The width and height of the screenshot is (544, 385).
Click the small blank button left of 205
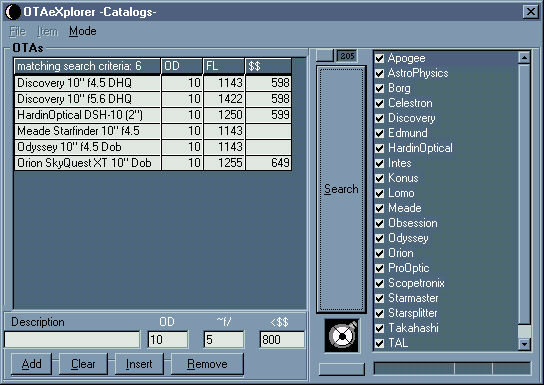(x=325, y=55)
